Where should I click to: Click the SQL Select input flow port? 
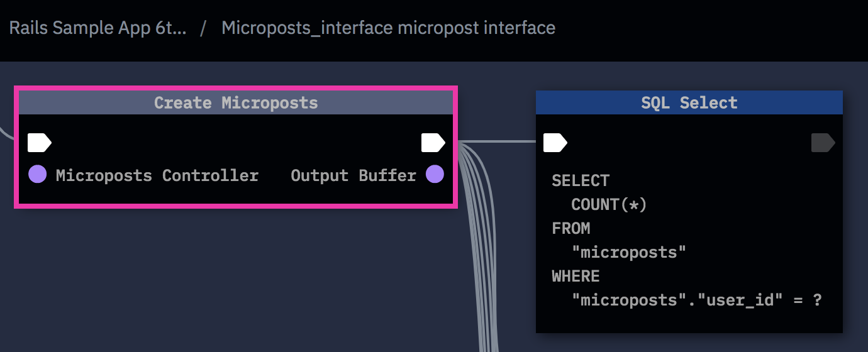[555, 143]
